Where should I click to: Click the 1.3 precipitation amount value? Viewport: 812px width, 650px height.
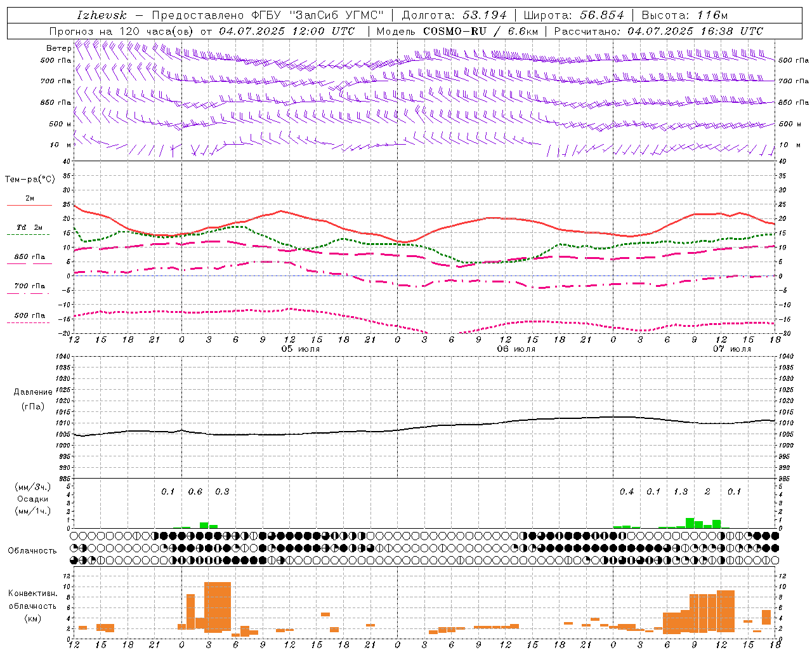pyautogui.click(x=681, y=492)
